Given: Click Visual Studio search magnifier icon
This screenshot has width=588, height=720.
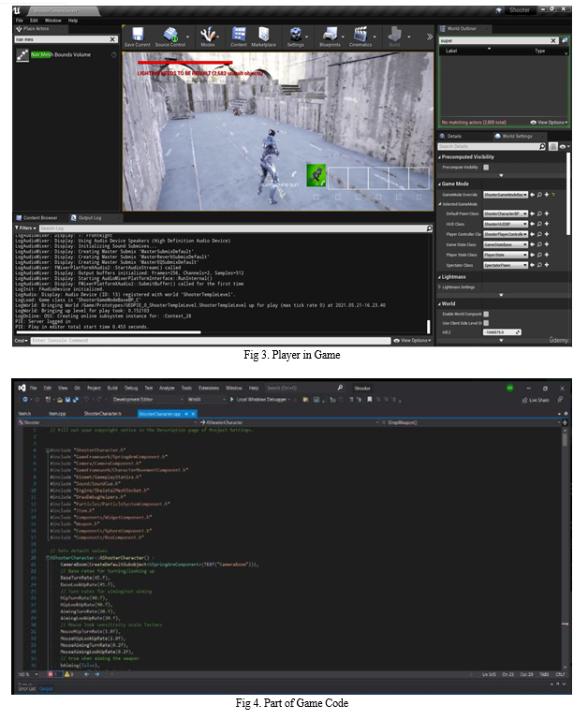Looking at the screenshot, I should 340,388.
